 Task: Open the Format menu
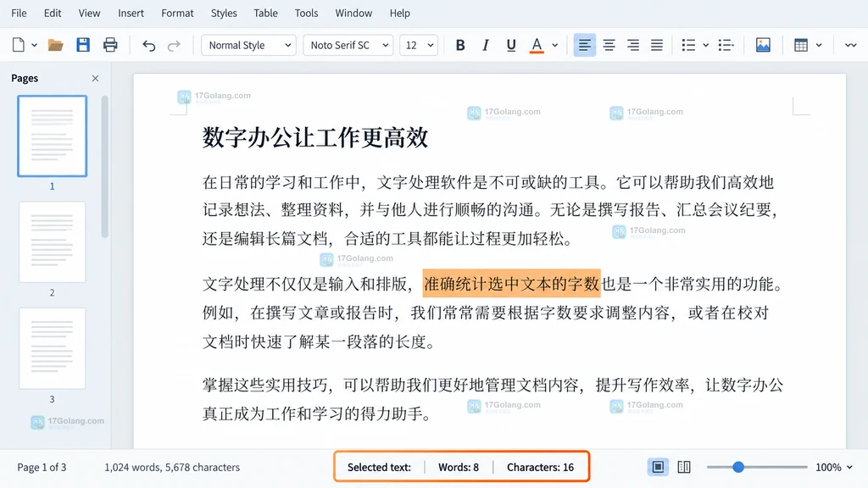[x=177, y=13]
